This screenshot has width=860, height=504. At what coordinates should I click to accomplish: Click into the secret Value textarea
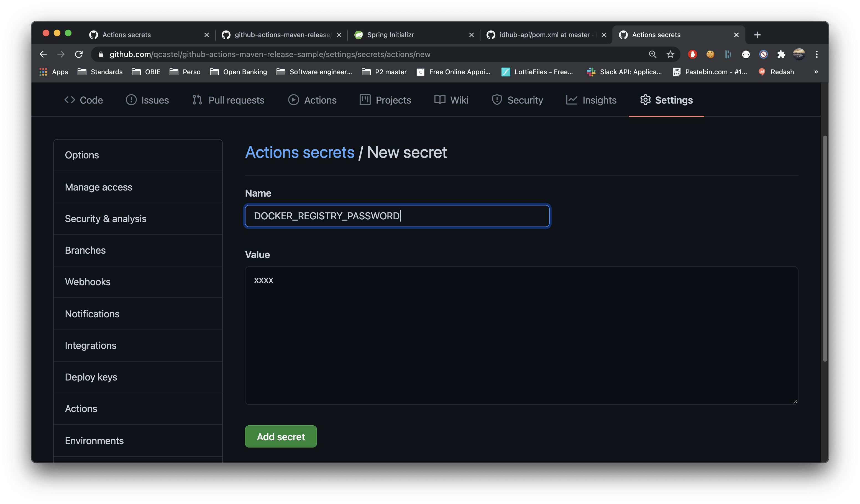(x=521, y=336)
